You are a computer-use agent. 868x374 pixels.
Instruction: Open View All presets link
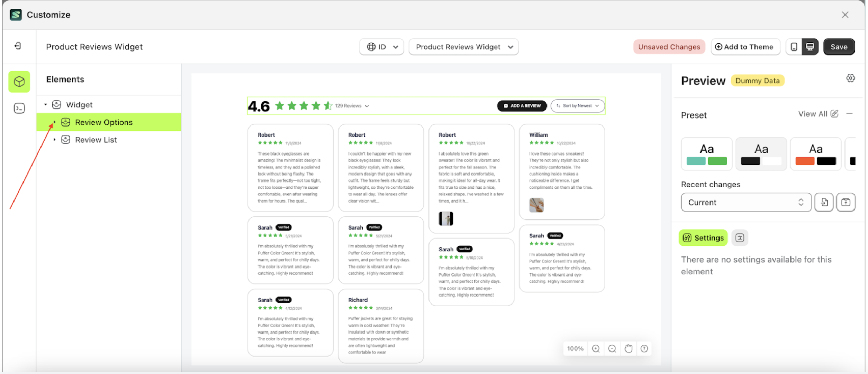click(x=813, y=114)
